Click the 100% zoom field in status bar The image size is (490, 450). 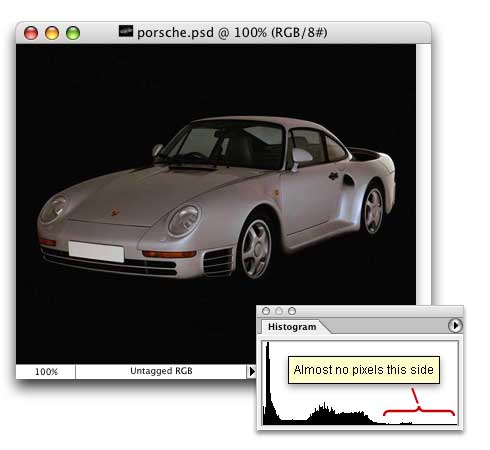(46, 371)
